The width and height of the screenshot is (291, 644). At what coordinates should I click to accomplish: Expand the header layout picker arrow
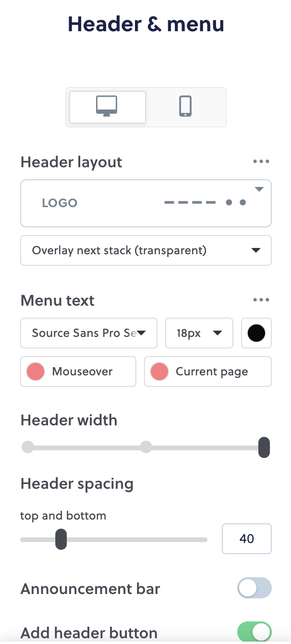click(x=259, y=189)
